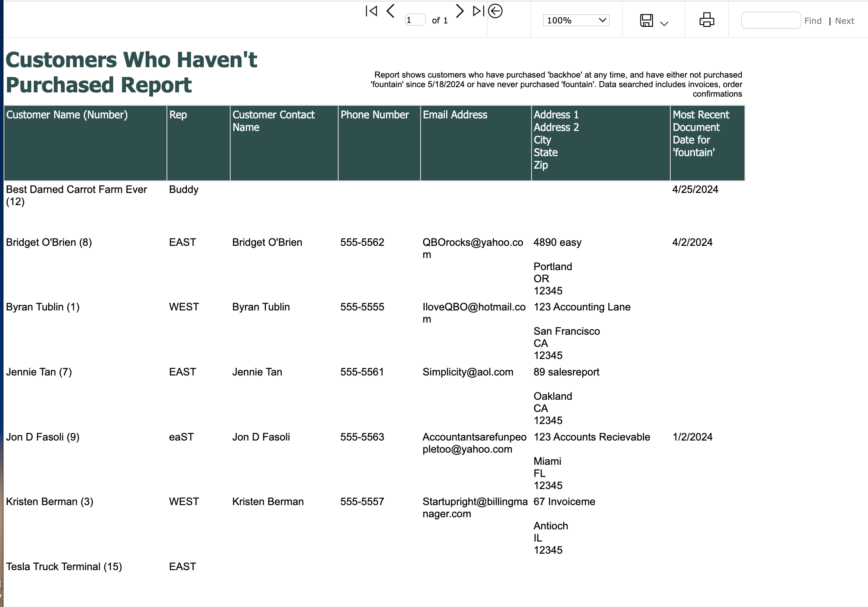Click the Rep column header
The image size is (868, 607).
[178, 115]
